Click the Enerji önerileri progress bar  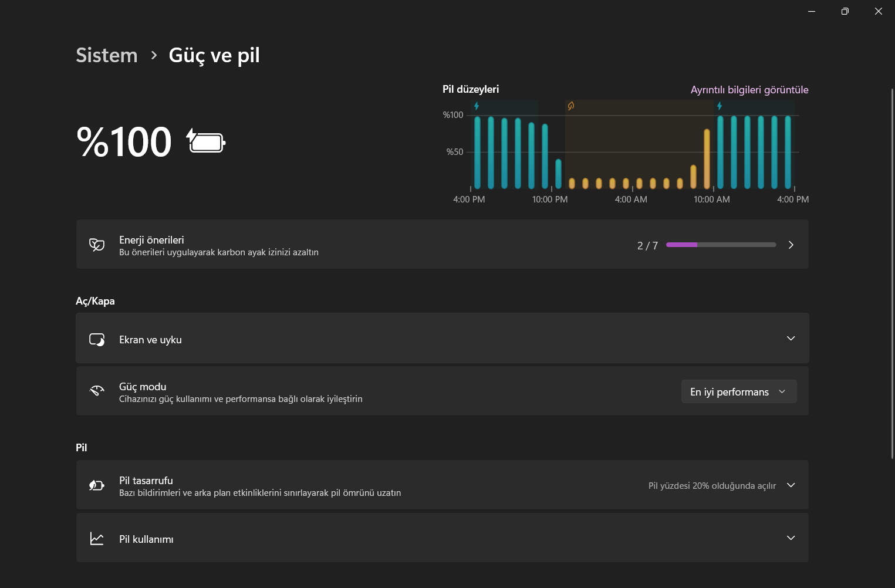[x=721, y=245]
